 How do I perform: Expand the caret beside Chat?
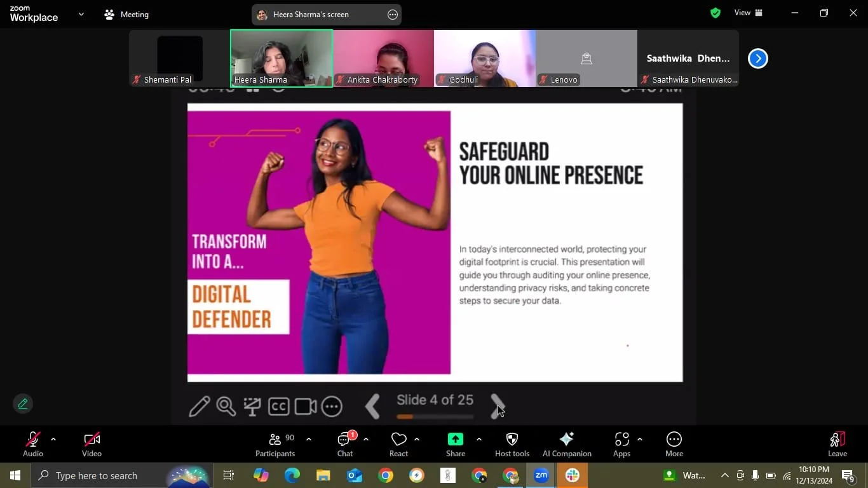tap(366, 439)
